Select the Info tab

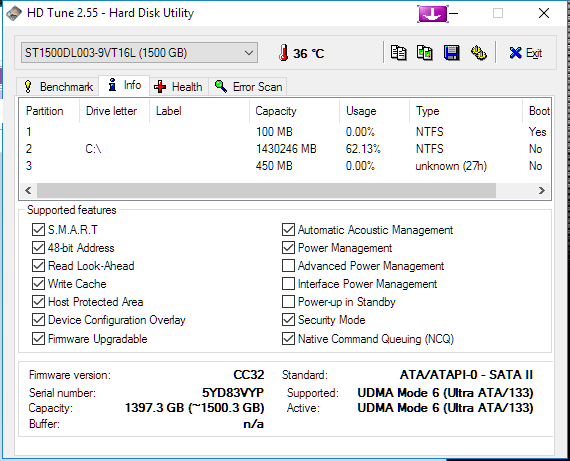[x=124, y=85]
